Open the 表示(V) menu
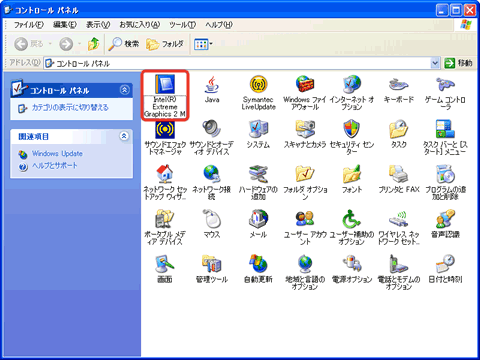The height and width of the screenshot is (360, 480). 98,25
